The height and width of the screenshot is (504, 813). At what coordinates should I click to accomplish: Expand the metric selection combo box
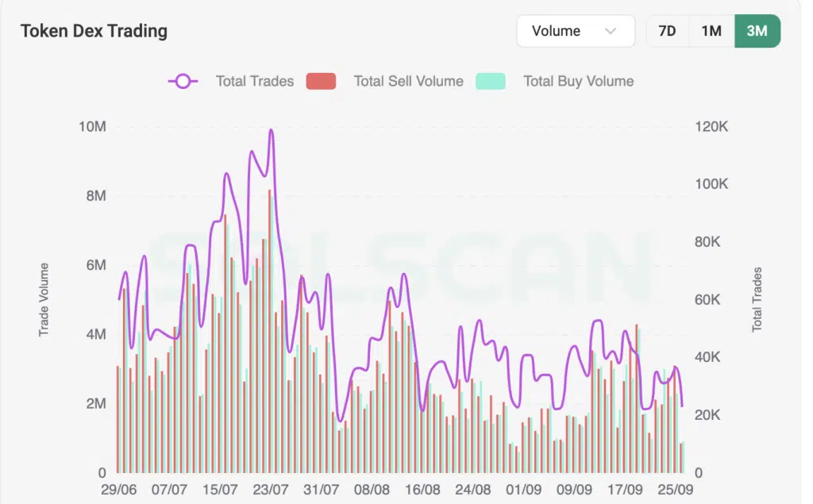575,31
